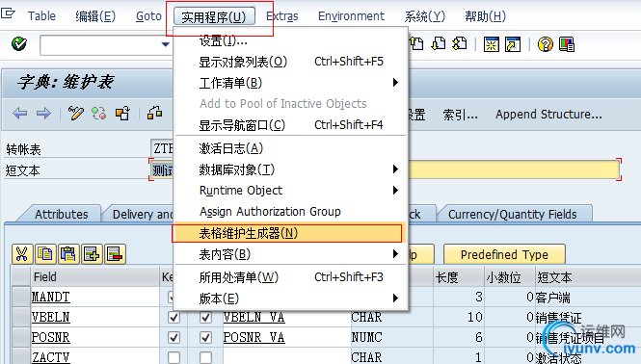
Task: Toggle Display/Change pencil icon
Action: 75,114
